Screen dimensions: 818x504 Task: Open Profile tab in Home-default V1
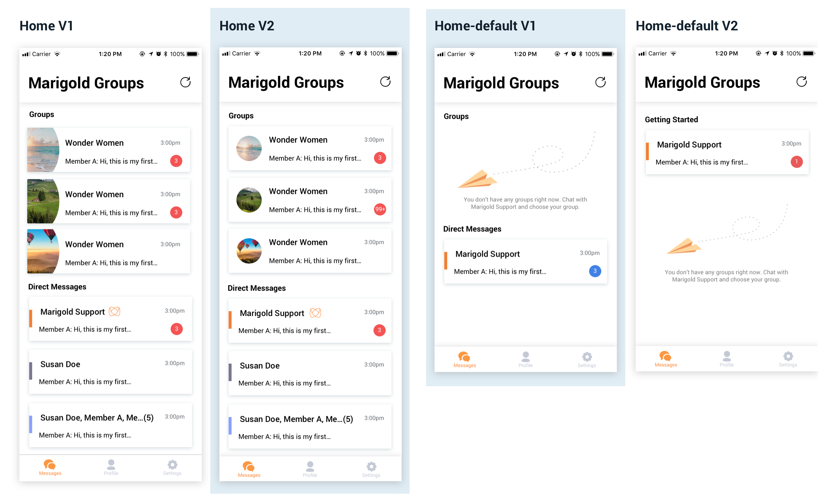click(x=525, y=359)
